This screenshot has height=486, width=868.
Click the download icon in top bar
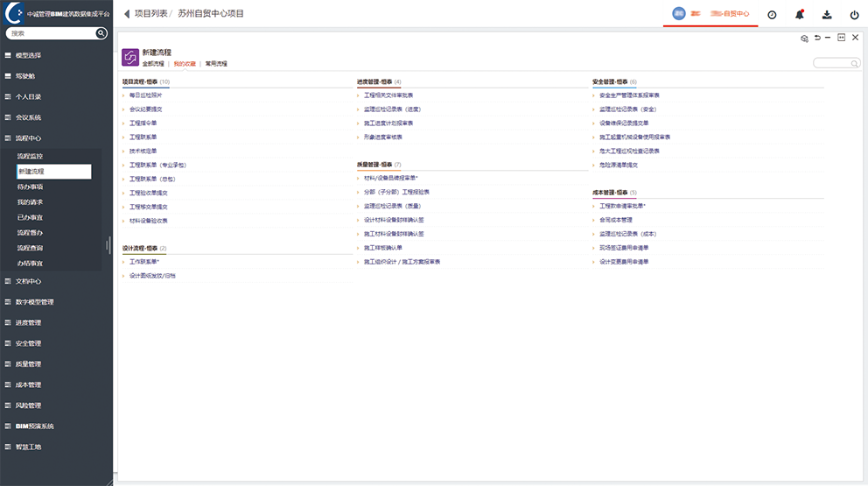pyautogui.click(x=827, y=14)
